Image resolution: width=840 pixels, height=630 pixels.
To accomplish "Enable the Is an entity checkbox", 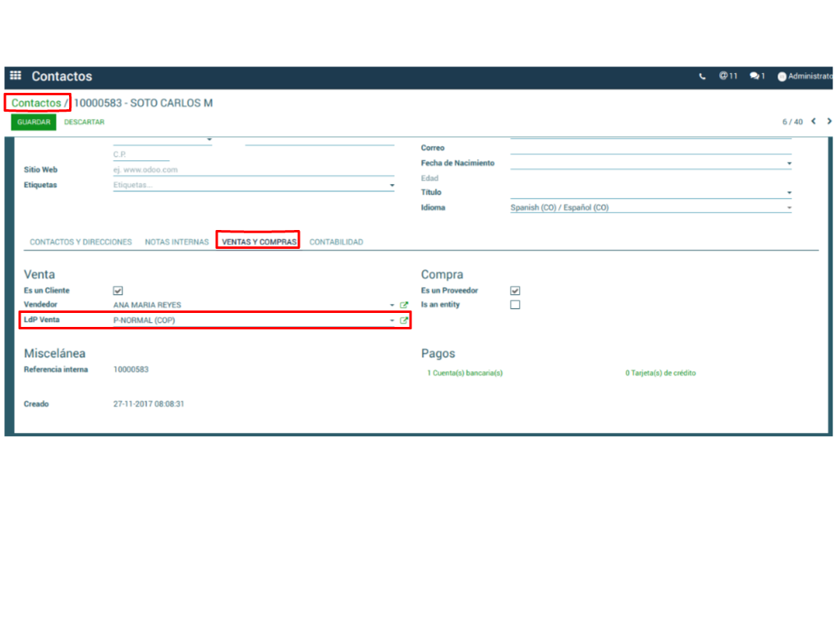I will (515, 305).
